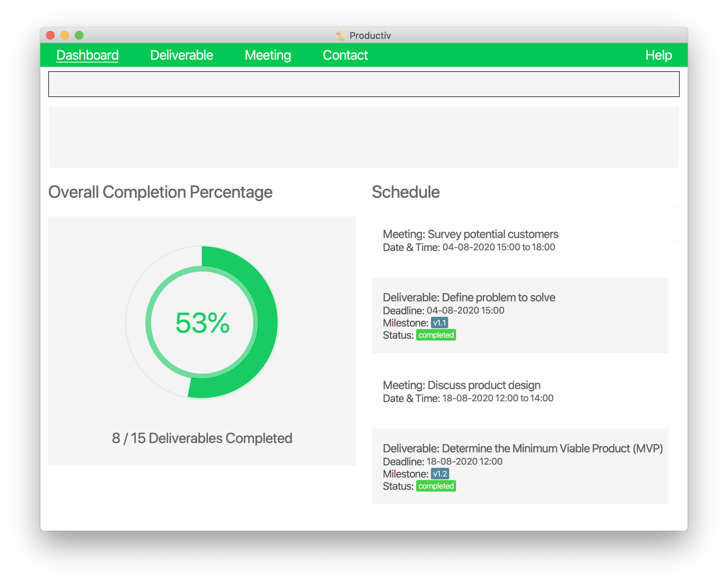Click Overall Completion Percentage heading

pyautogui.click(x=160, y=192)
